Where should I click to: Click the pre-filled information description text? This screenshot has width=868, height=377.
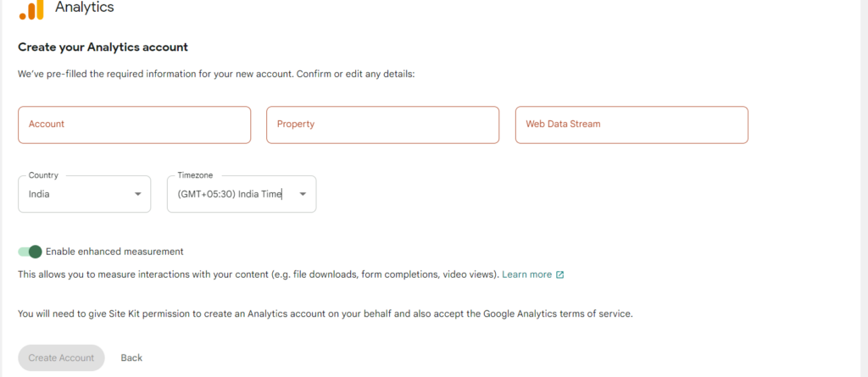216,74
